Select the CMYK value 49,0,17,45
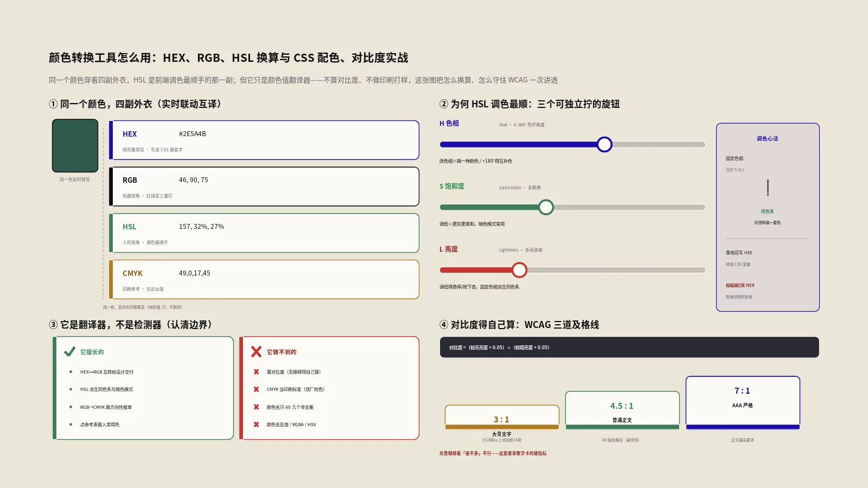Viewport: 868px width, 488px height. click(195, 273)
